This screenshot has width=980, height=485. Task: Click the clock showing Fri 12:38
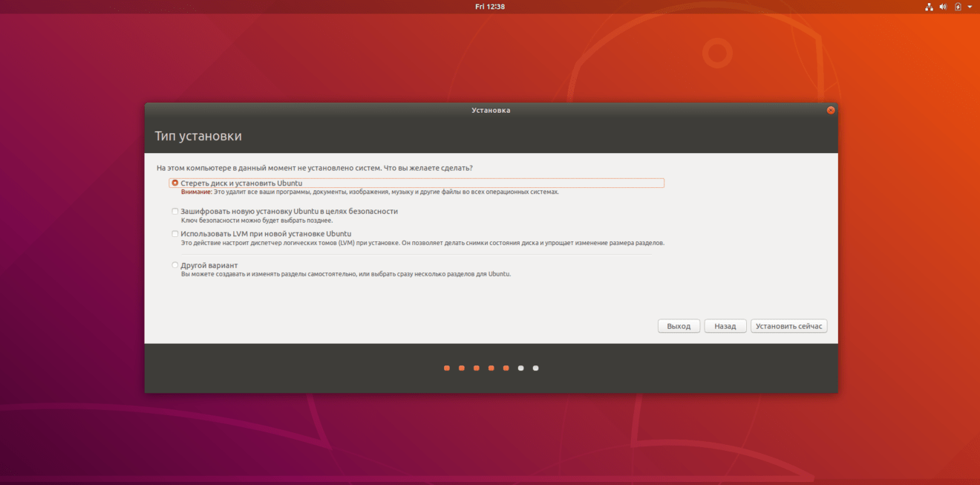pyautogui.click(x=490, y=6)
